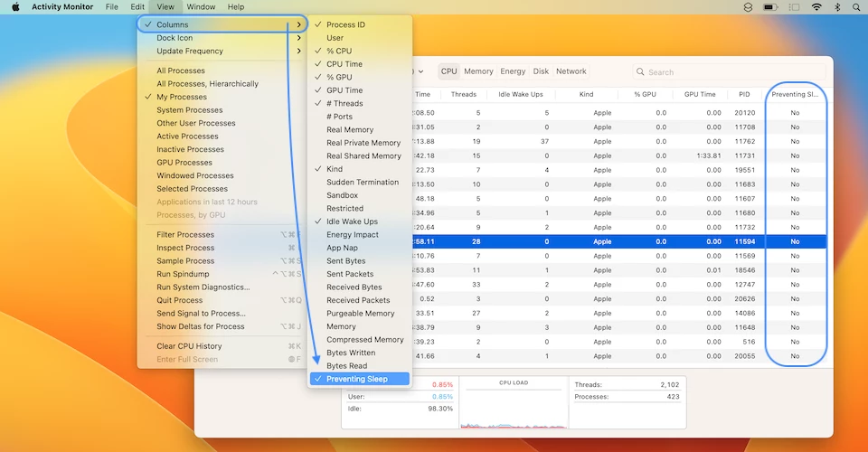Open the Window menu
Image resolution: width=868 pixels, height=452 pixels.
(x=201, y=7)
